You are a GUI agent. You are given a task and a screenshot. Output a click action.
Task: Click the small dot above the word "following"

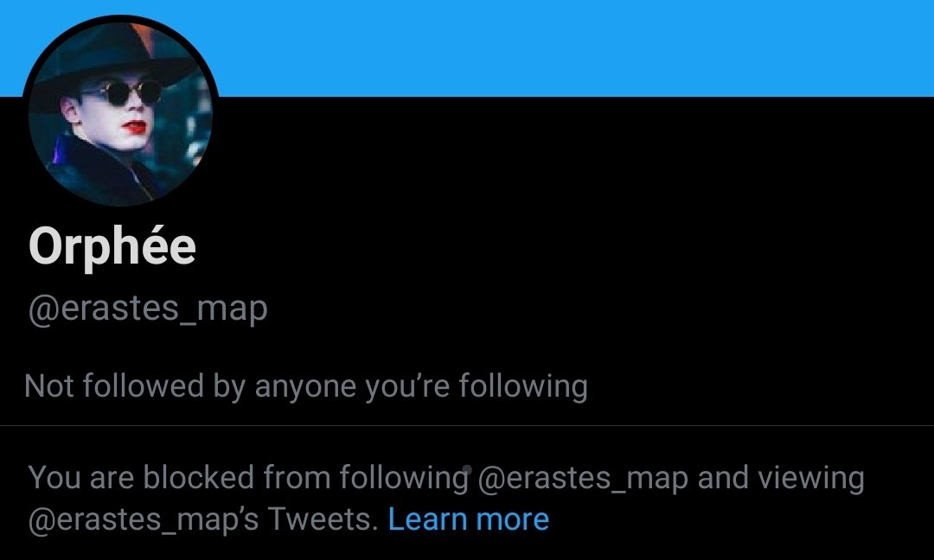pyautogui.click(x=468, y=469)
